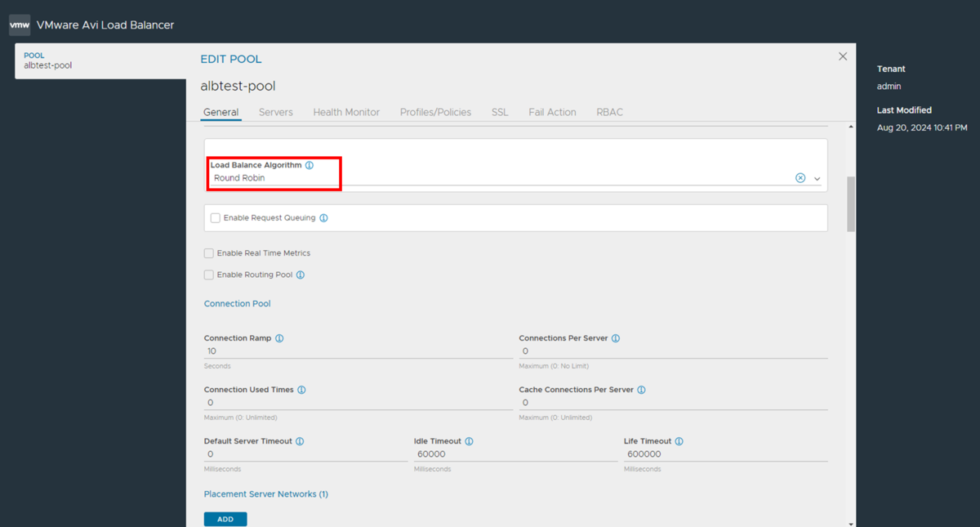Select the Profiles/Policies tab
The height and width of the screenshot is (527, 980).
[435, 113]
